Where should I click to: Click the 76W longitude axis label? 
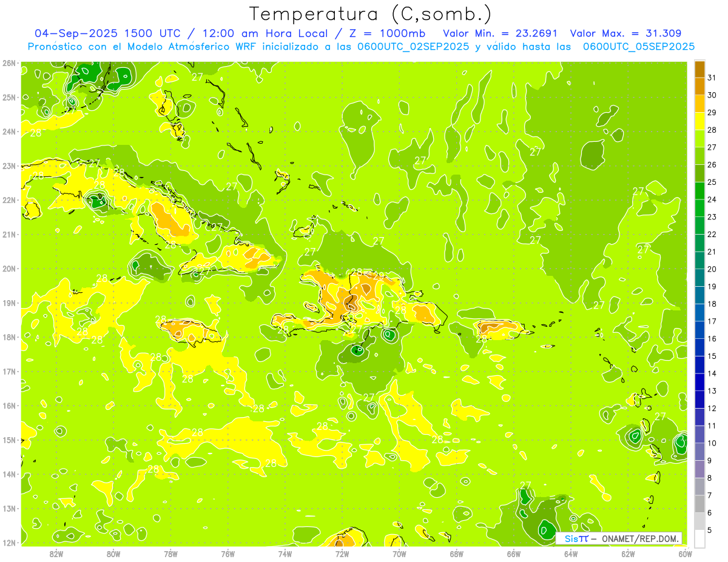(x=228, y=554)
